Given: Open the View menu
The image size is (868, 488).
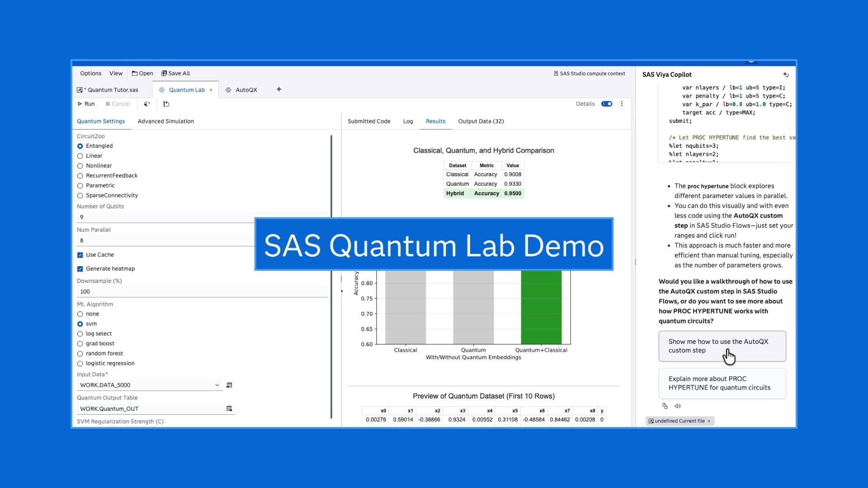Looking at the screenshot, I should click(x=116, y=73).
